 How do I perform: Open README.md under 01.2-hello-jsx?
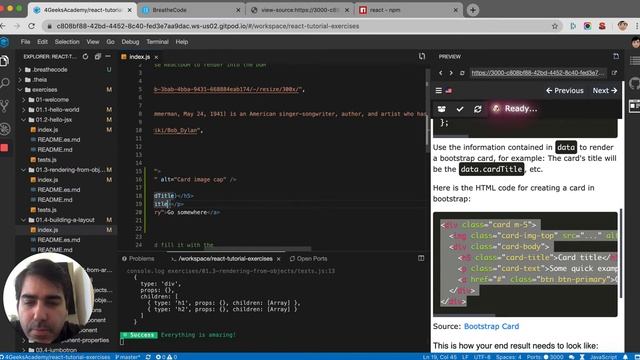coord(55,150)
